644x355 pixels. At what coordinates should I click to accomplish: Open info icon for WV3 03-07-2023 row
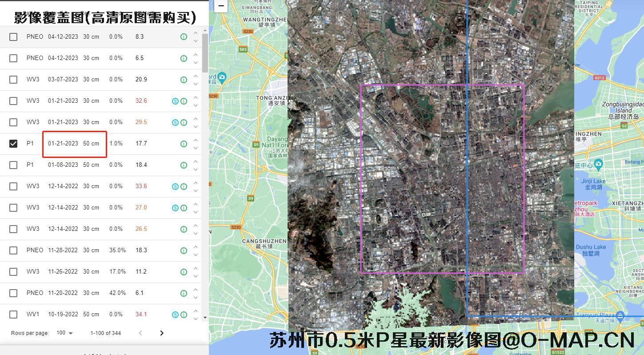coord(184,80)
